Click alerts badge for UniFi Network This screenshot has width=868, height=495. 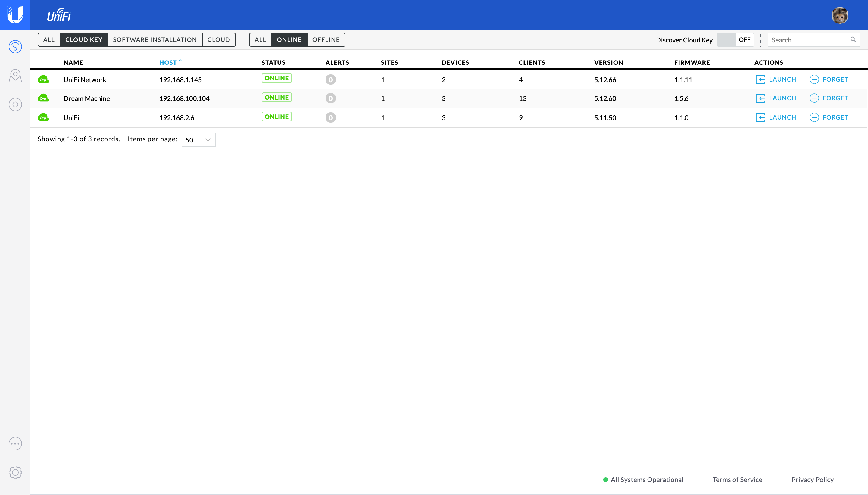coord(330,79)
